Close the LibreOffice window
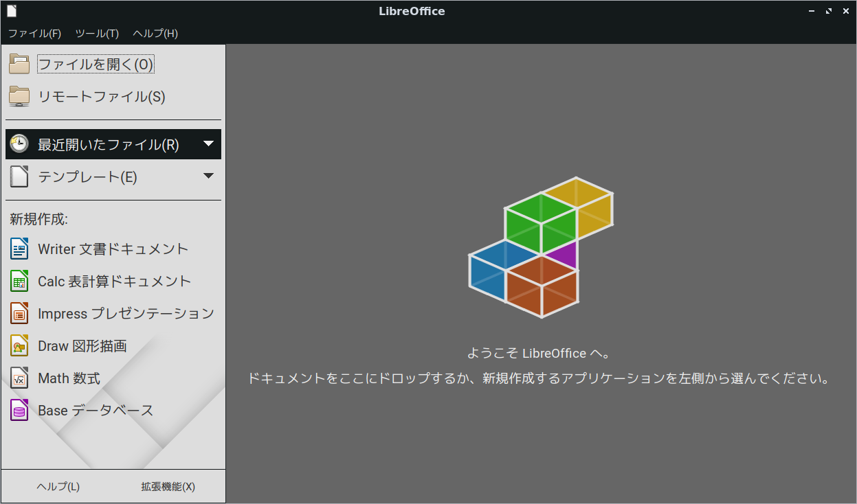Screen dimensions: 857x504 tap(846, 11)
